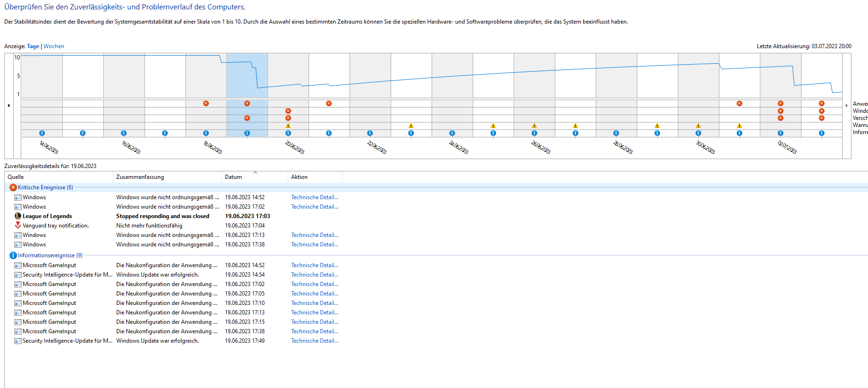Click miscellaneous failure icon on 19.06.2023
This screenshot has height=388, width=868.
point(247,118)
